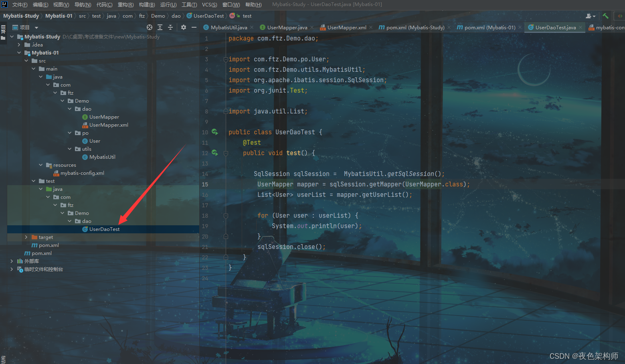This screenshot has width=625, height=364.
Task: Collapse the Mybatis-01 module node
Action: [x=19, y=53]
